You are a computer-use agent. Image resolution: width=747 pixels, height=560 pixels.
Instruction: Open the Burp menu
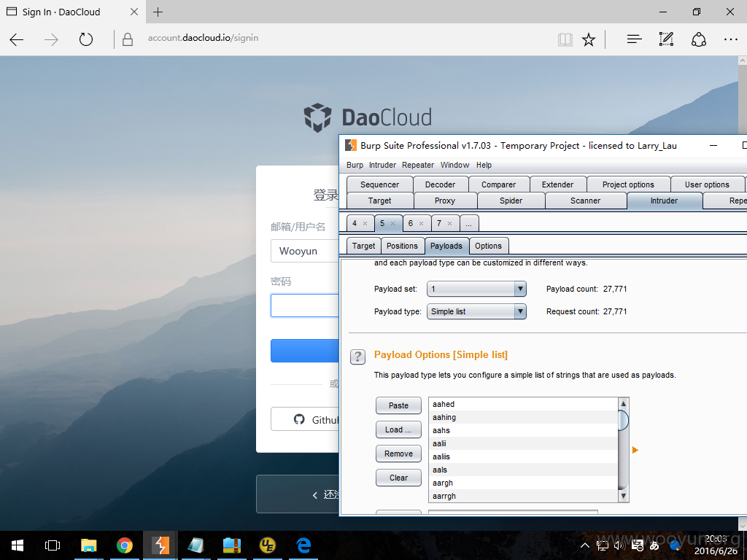(x=355, y=165)
